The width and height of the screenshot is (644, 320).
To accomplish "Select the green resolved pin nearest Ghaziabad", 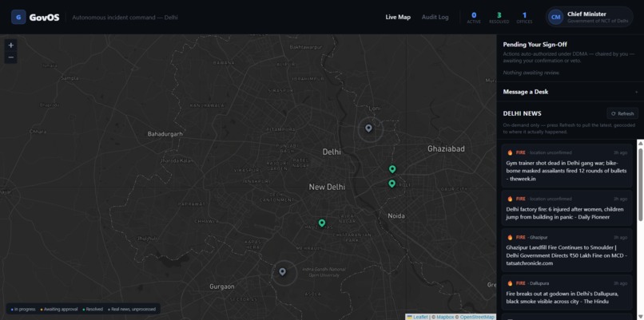I will (x=392, y=169).
